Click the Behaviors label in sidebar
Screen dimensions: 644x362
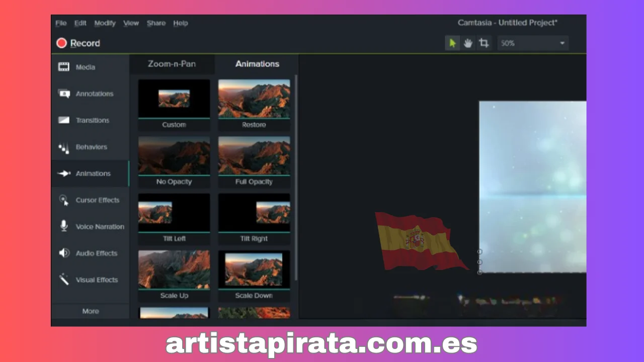click(x=92, y=147)
